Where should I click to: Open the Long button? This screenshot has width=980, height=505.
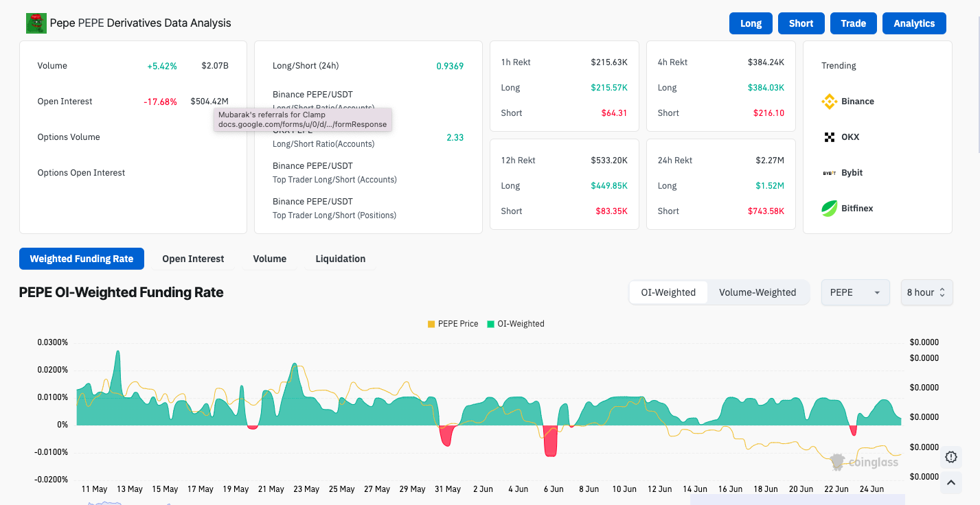click(751, 23)
